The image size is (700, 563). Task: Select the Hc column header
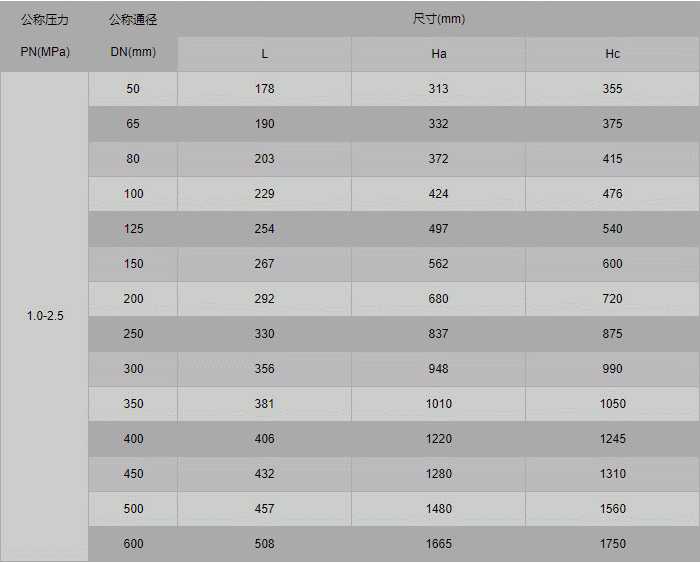612,54
